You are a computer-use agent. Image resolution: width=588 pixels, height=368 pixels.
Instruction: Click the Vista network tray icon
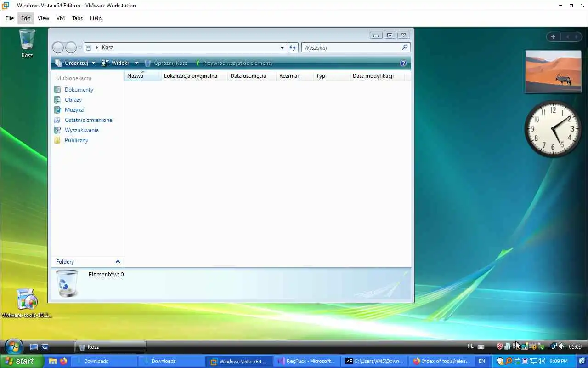point(554,346)
